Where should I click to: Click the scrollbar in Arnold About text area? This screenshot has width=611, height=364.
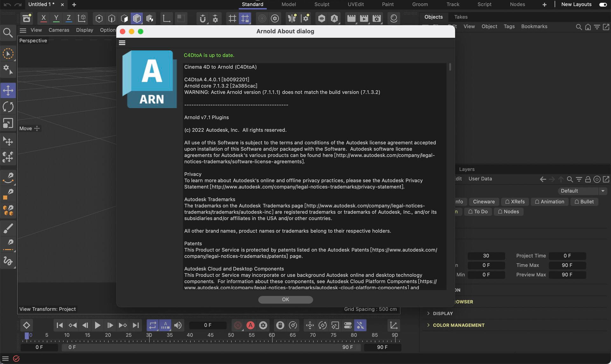pyautogui.click(x=450, y=67)
